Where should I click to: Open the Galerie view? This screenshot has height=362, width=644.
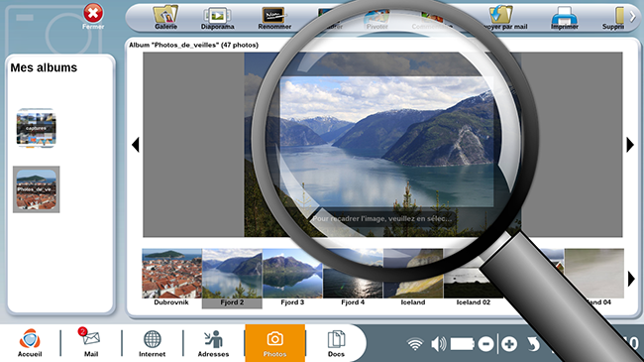(x=165, y=18)
